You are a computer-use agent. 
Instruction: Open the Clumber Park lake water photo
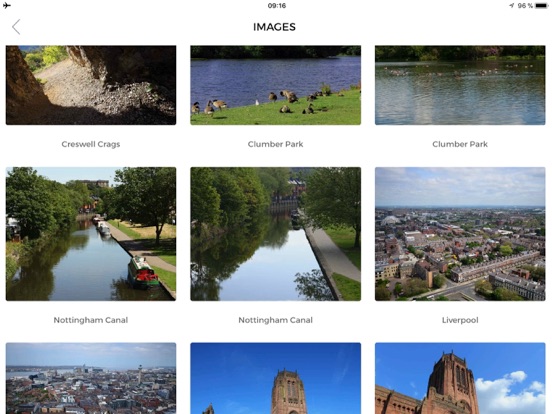[460, 85]
